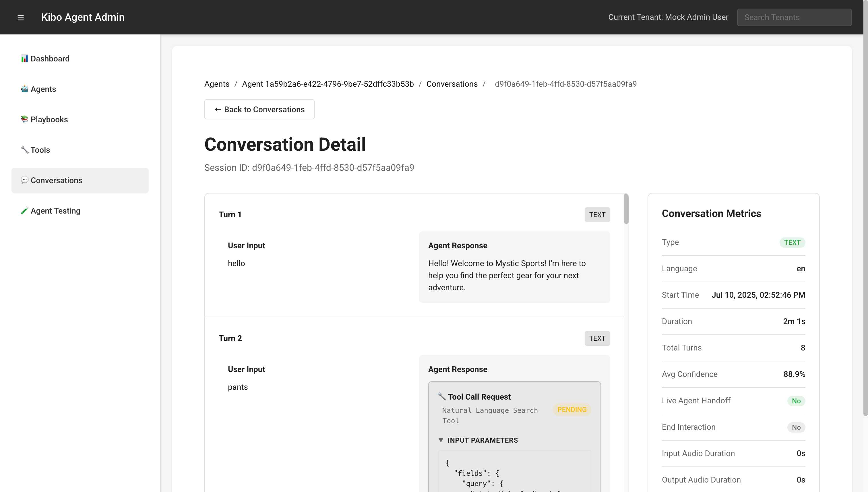Screen dimensions: 868x492
Task: Click the green TEXT type badge
Action: [x=792, y=242]
